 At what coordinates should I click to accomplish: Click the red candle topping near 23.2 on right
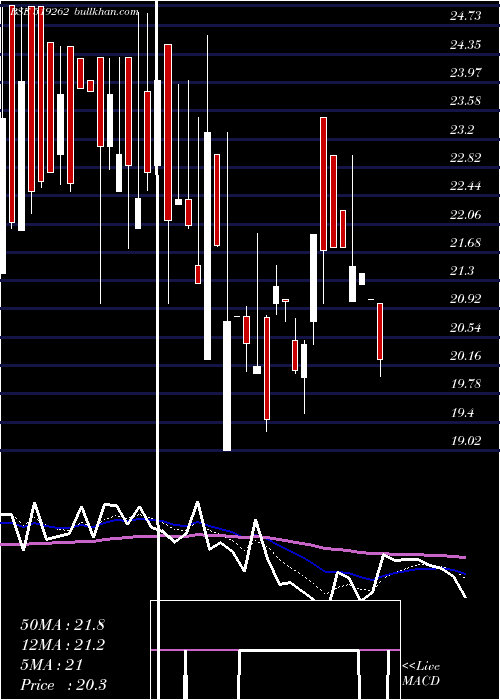(323, 184)
